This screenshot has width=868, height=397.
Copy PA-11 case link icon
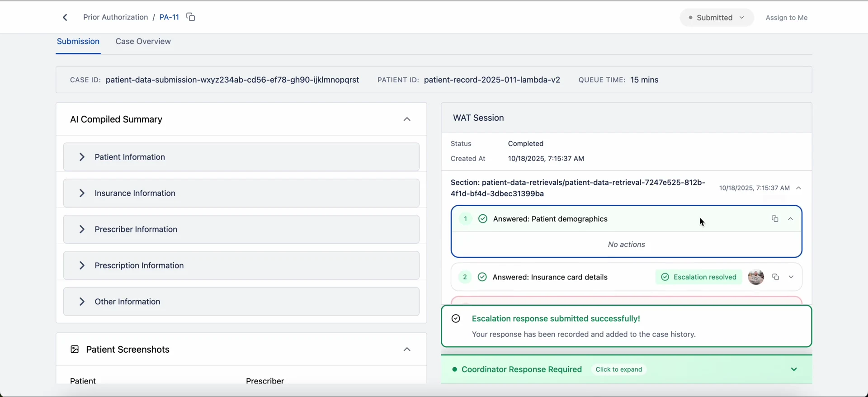[191, 17]
